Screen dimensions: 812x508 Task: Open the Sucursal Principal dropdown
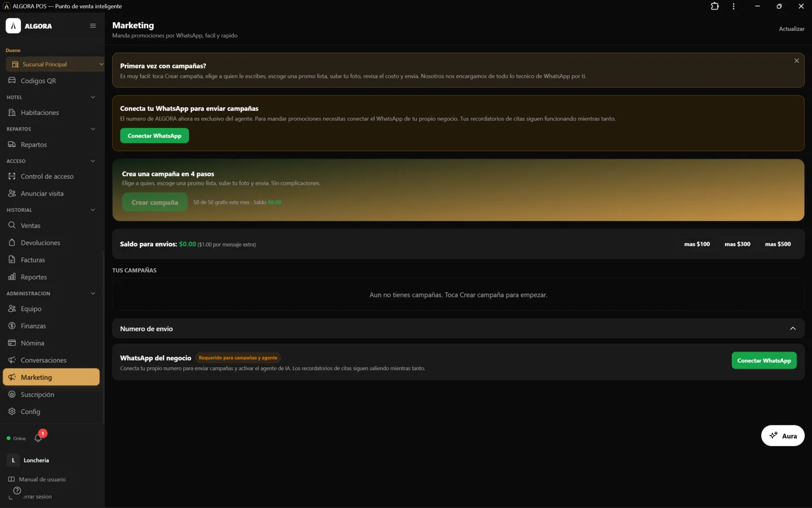click(x=55, y=65)
